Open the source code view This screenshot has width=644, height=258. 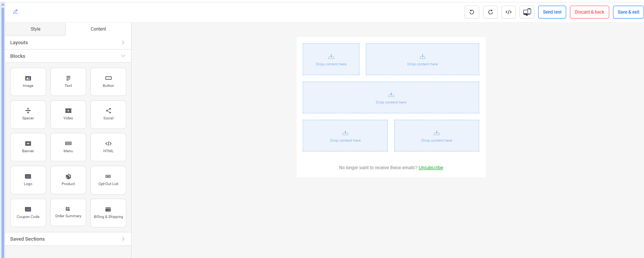point(509,12)
